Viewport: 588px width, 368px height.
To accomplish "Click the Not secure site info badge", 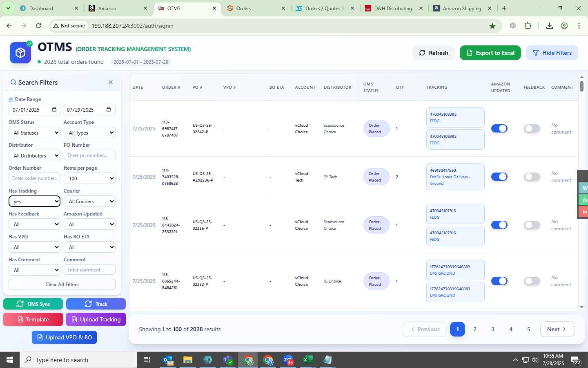I will 69,26.
